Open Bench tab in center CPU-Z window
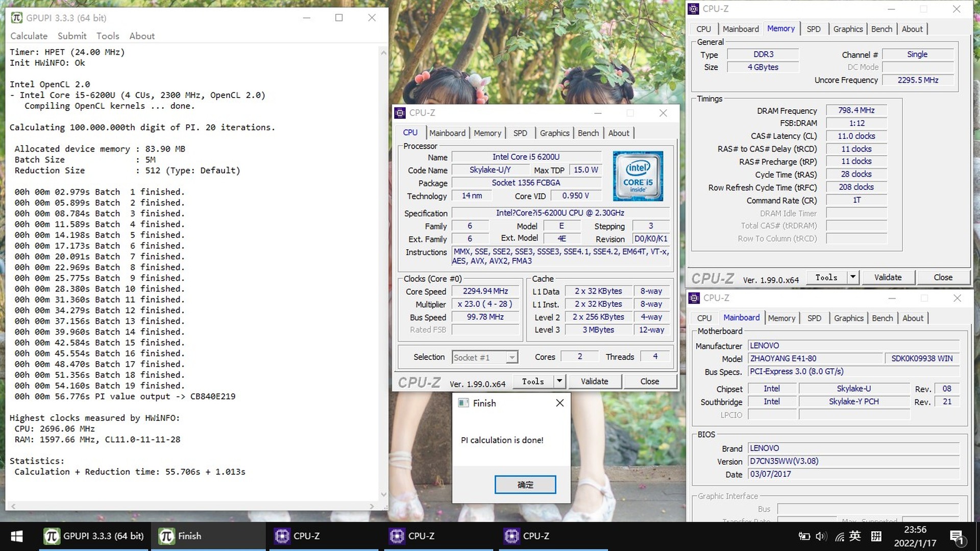 pyautogui.click(x=588, y=133)
